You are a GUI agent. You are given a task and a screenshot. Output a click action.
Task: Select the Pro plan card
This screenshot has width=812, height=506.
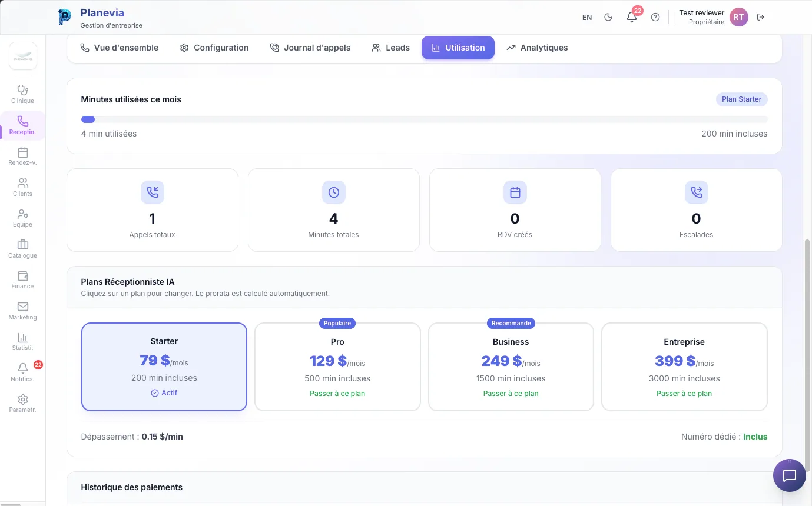point(337,367)
